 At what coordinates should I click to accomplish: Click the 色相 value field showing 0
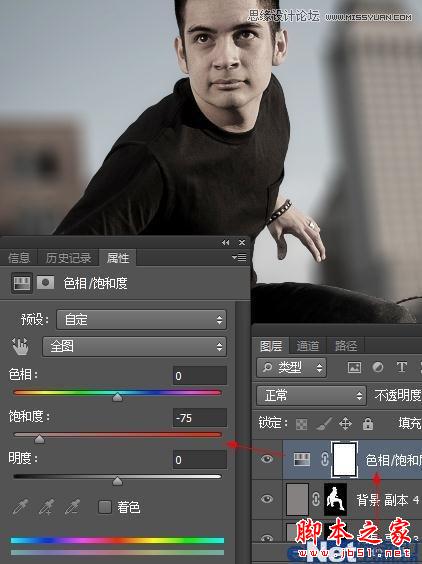coord(200,376)
